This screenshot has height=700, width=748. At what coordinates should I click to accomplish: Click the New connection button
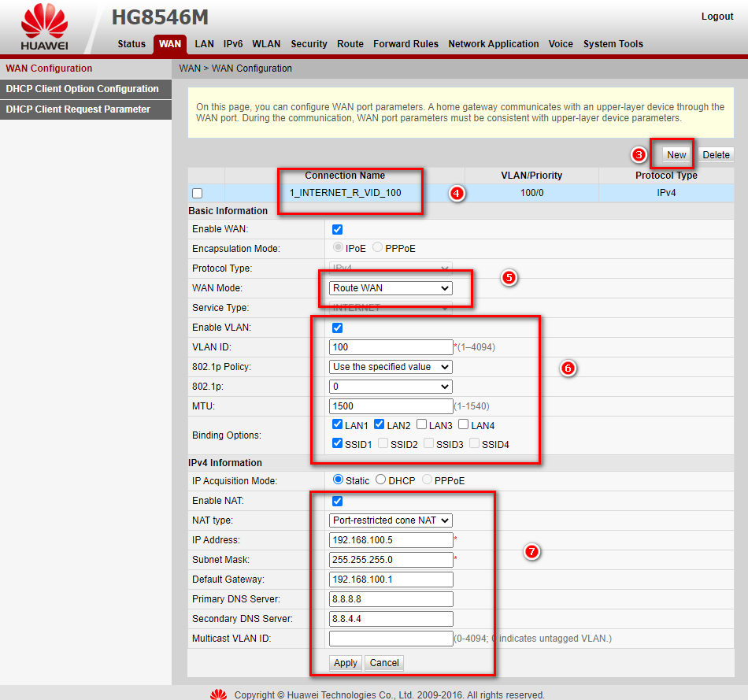676,154
